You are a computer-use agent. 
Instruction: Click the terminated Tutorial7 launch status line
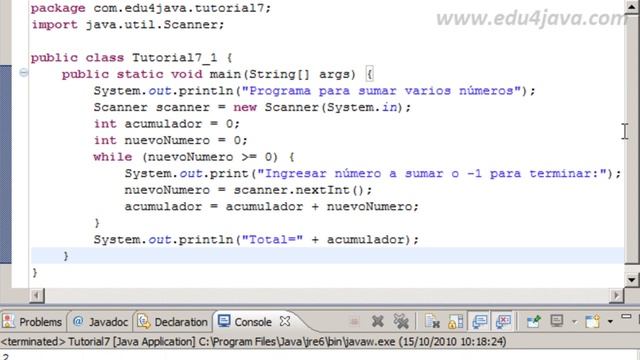[x=253, y=341]
